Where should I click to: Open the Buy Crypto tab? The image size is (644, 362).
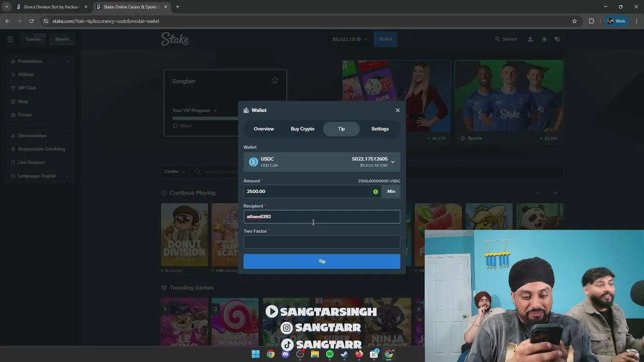click(x=302, y=129)
